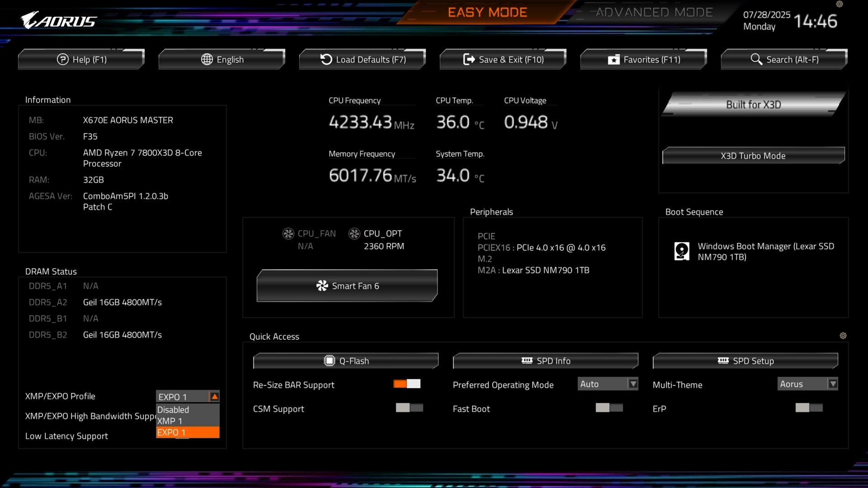Click Load Defaults (F7) button
The image size is (868, 488).
[x=363, y=59]
